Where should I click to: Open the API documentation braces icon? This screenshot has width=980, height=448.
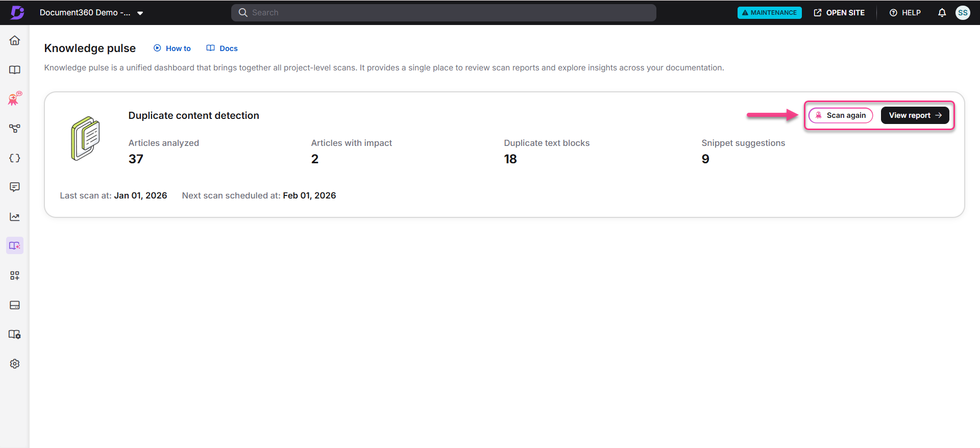(x=15, y=158)
